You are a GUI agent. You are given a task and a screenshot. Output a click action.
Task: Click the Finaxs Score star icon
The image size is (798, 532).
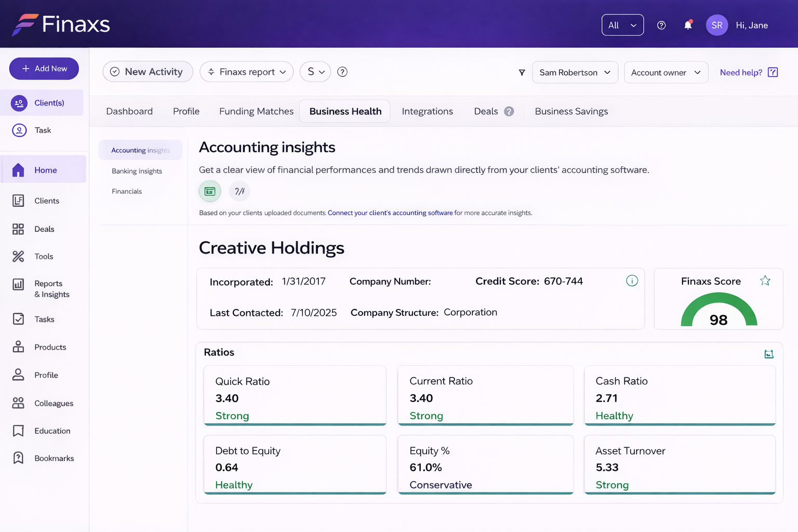tap(765, 281)
